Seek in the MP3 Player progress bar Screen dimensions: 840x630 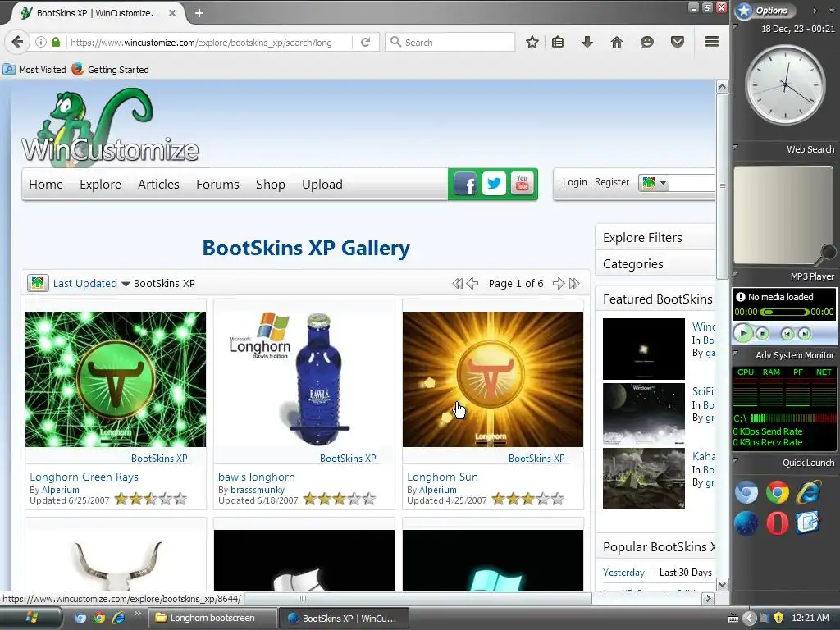point(784,312)
